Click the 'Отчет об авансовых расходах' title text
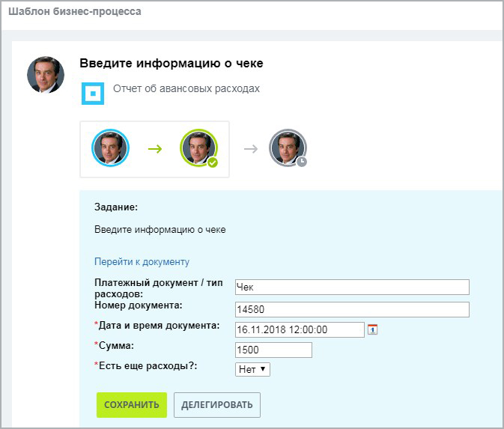504x429 pixels. pos(186,88)
